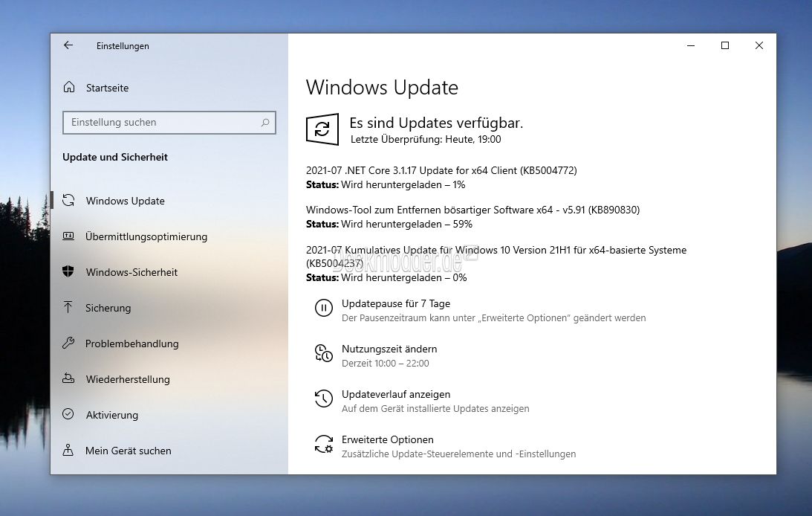Click the back arrow in Einstellungen
The height and width of the screenshot is (516, 812).
(x=68, y=45)
